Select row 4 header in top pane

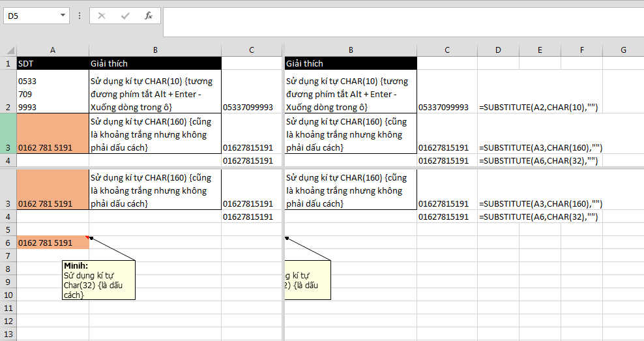[8, 160]
